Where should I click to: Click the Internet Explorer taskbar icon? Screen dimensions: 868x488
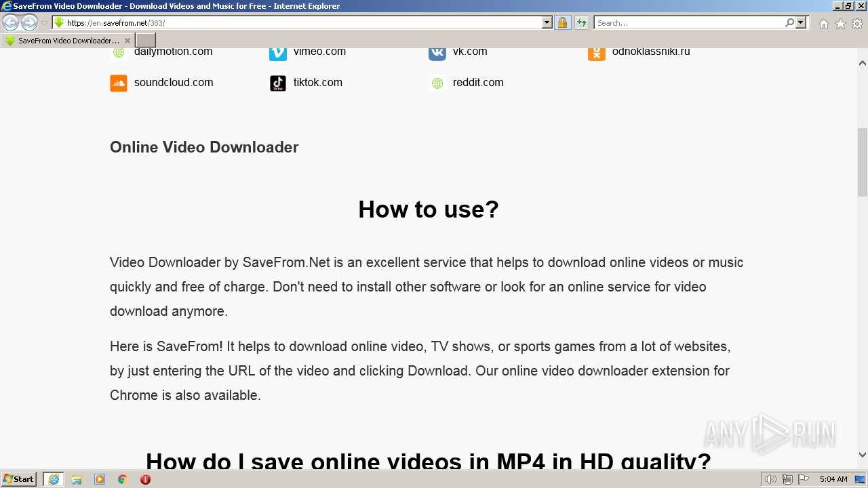[54, 479]
